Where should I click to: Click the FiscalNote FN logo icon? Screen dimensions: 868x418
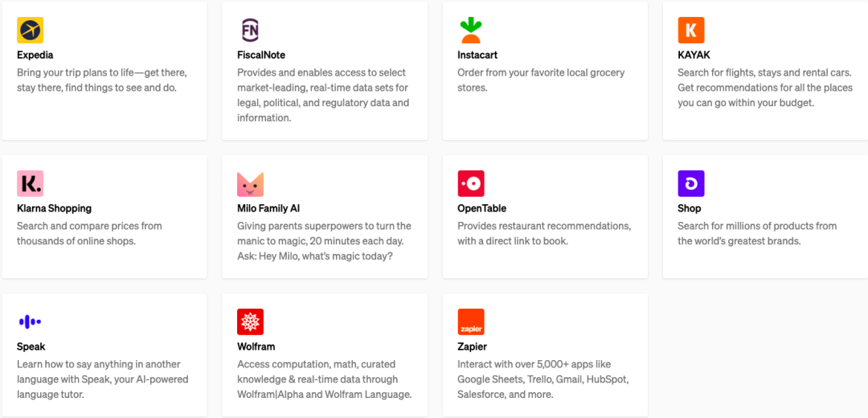point(250,31)
